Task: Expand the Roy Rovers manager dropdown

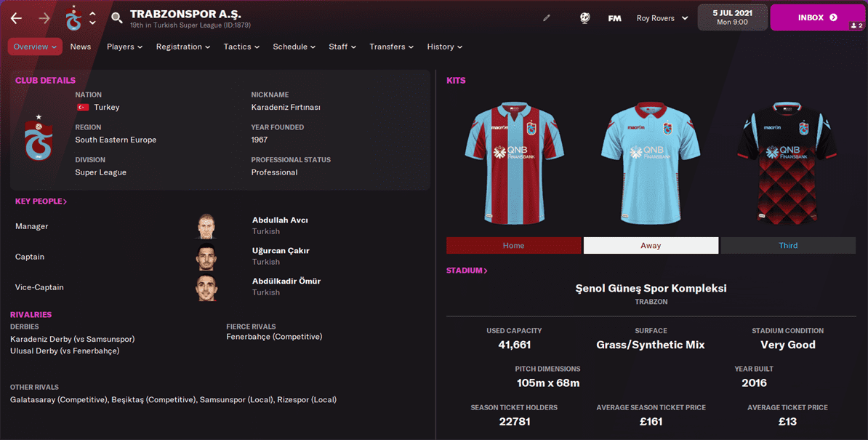Action: (x=662, y=18)
